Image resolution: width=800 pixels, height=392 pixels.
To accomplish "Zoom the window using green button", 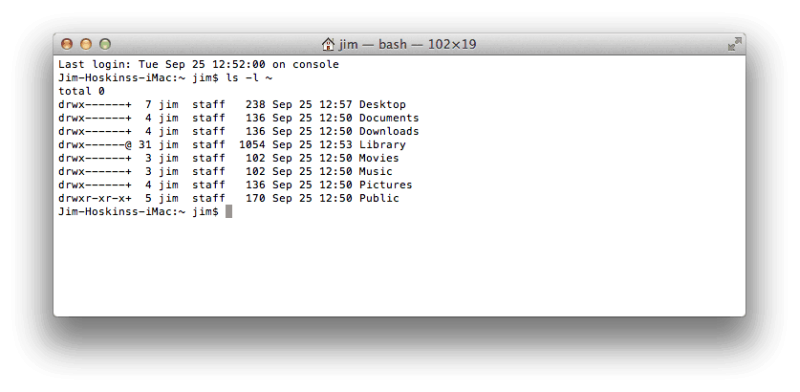I will 105,44.
